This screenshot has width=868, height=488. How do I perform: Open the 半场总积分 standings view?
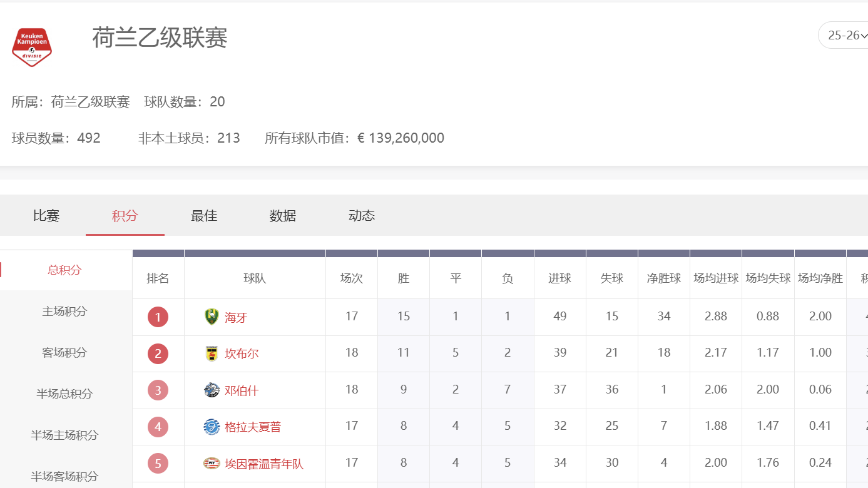click(x=64, y=394)
